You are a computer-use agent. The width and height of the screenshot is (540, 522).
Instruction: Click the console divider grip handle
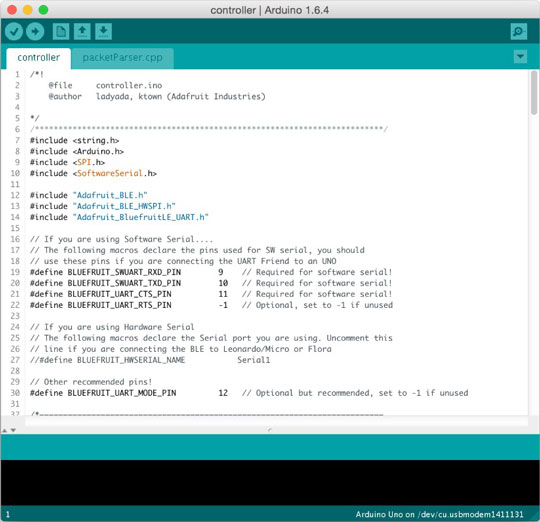270,430
